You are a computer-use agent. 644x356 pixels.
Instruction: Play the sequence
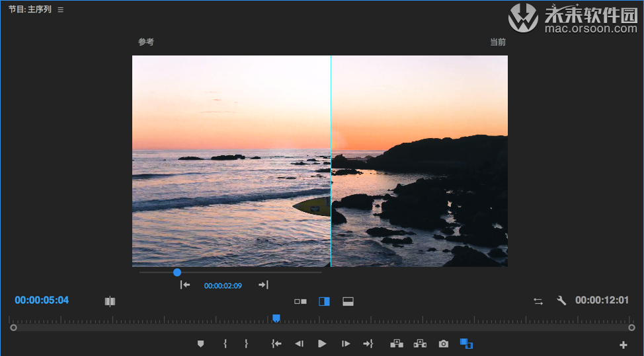click(x=323, y=343)
